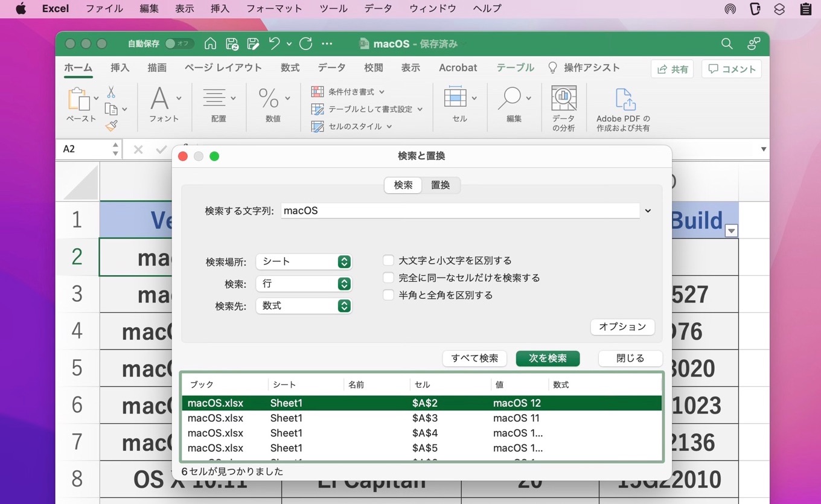Image resolution: width=821 pixels, height=504 pixels.
Task: Open the clipboard icon in macOS menu bar
Action: pyautogui.click(x=805, y=8)
